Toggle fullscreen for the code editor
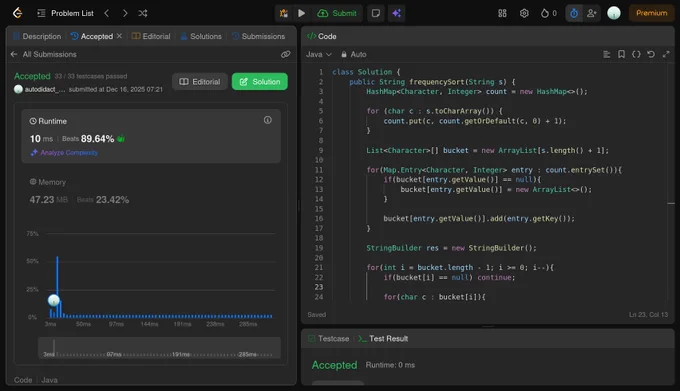 coord(666,54)
